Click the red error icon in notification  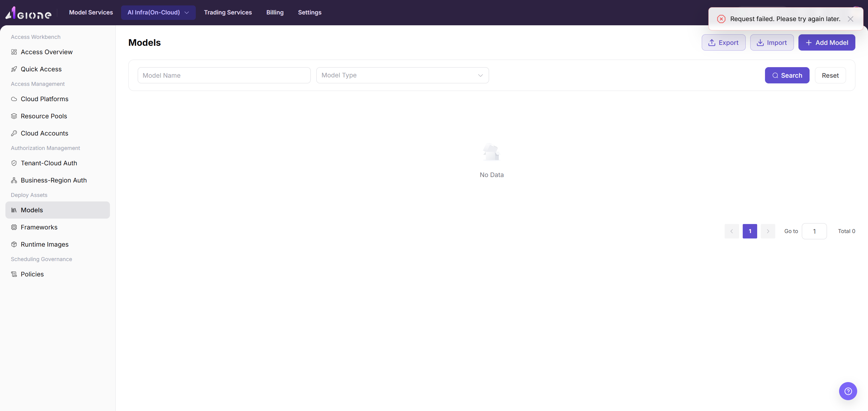point(721,19)
